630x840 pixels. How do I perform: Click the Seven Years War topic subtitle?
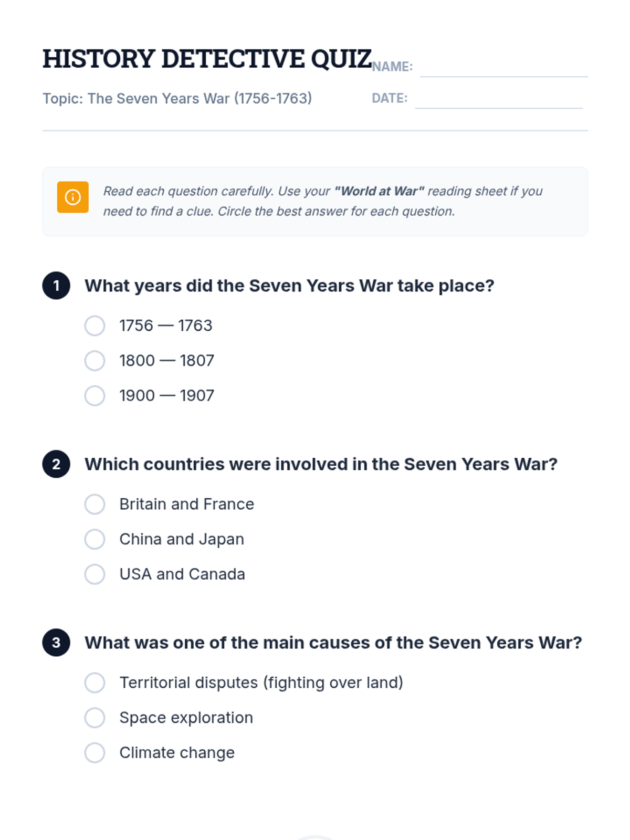click(x=177, y=99)
